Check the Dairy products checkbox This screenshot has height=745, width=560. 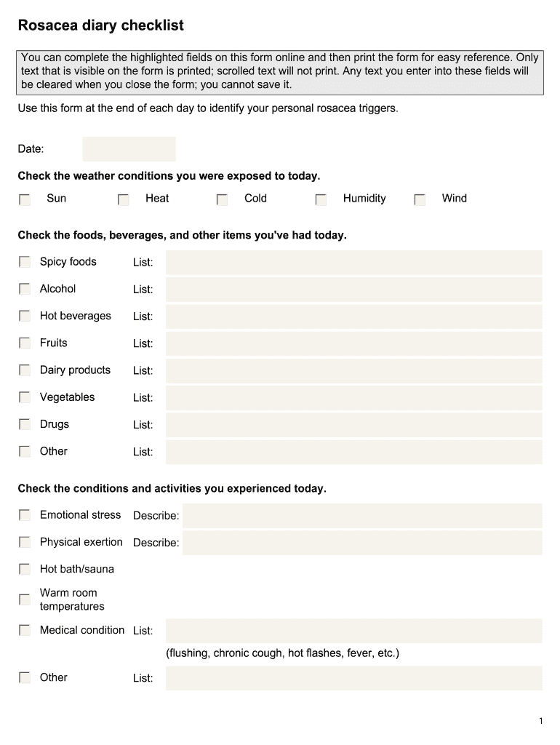pyautogui.click(x=25, y=370)
